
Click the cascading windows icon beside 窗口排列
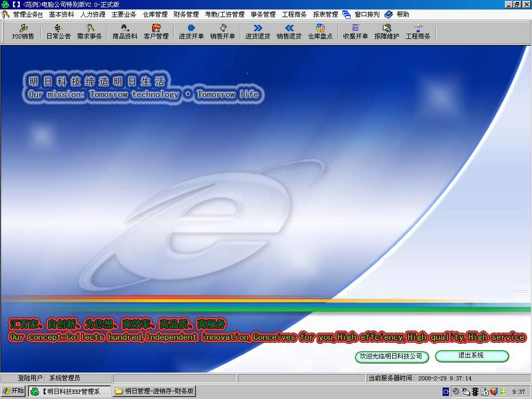pos(347,15)
